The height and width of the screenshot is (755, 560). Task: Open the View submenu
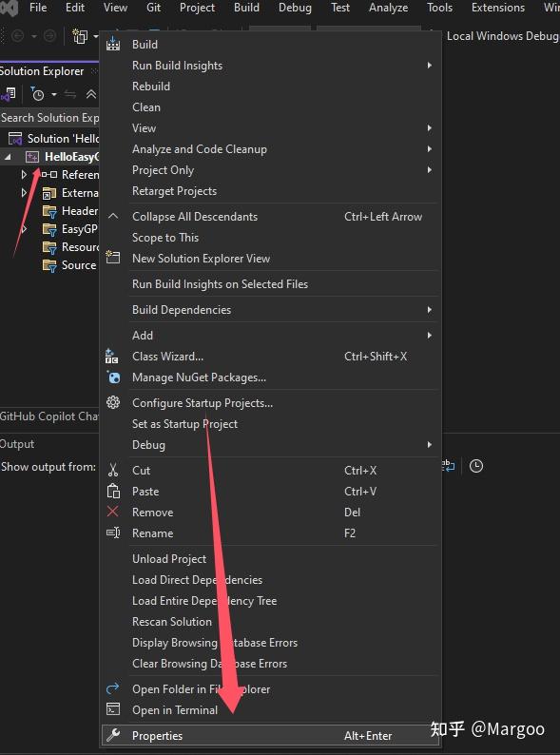click(x=429, y=127)
